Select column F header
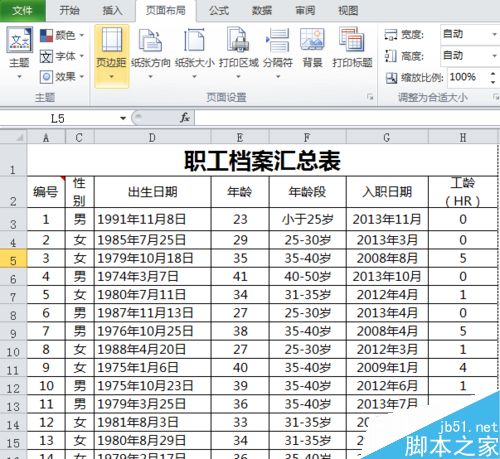The width and height of the screenshot is (500, 459). (x=307, y=137)
